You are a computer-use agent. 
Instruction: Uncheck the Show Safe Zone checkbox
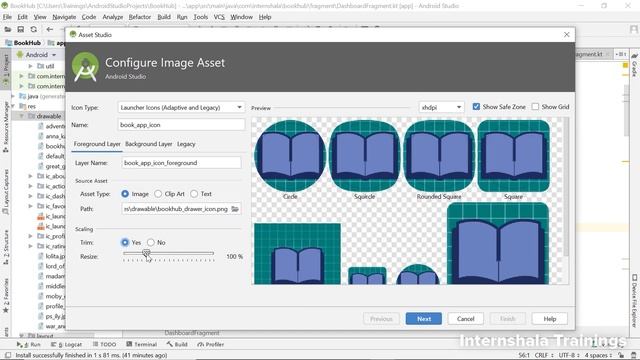(476, 107)
